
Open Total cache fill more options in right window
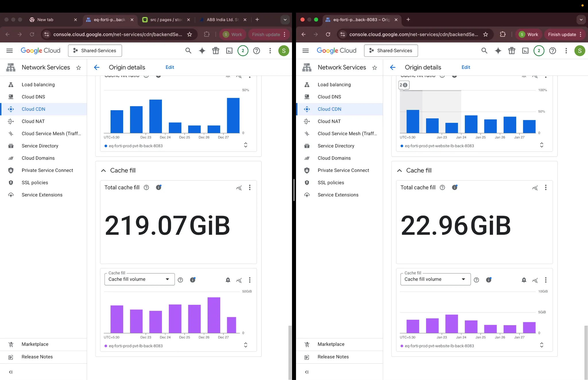(x=546, y=187)
